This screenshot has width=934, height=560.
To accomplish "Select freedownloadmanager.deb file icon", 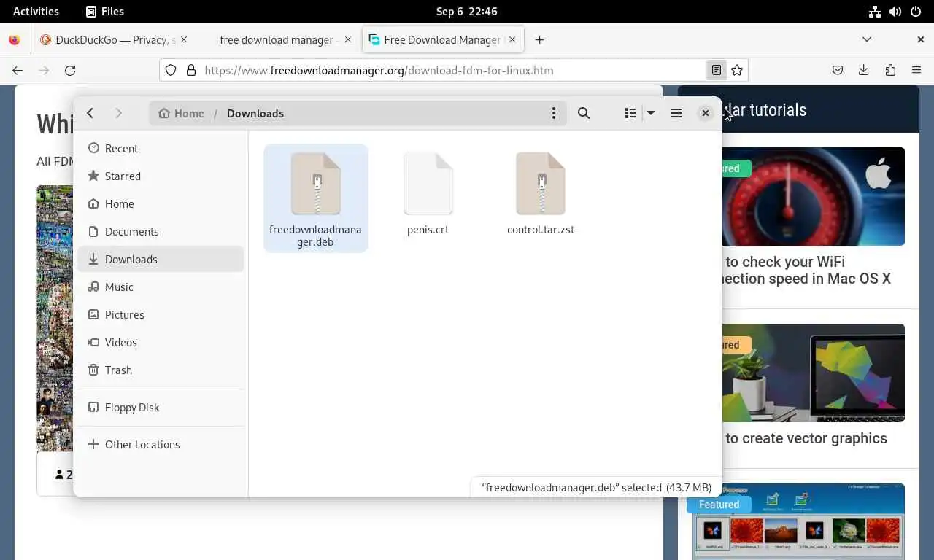I will tap(316, 184).
